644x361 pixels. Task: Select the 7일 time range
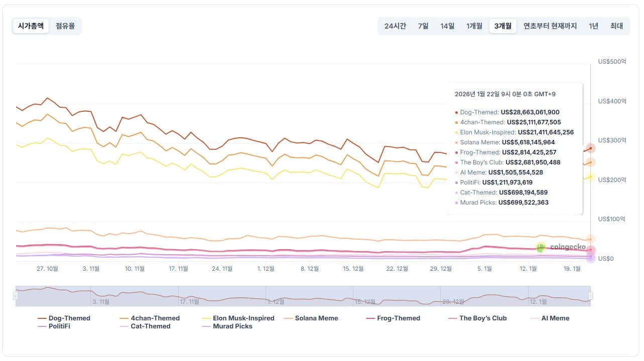[423, 26]
